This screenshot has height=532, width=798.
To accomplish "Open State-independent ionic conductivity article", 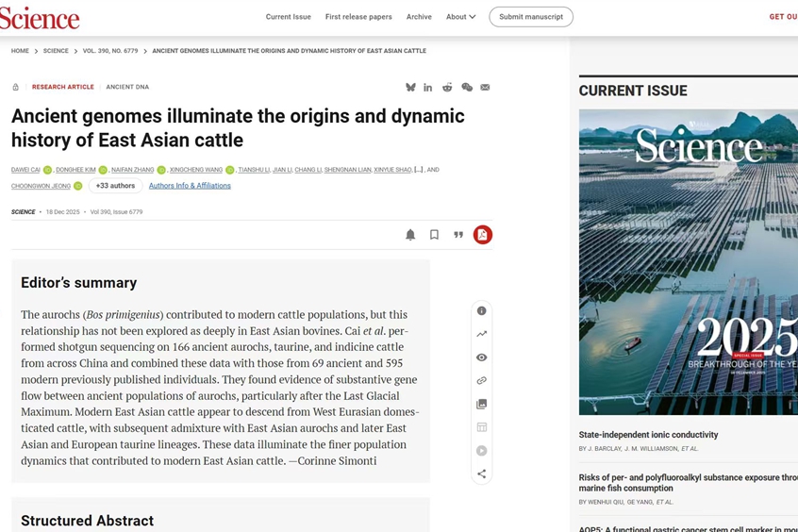I will point(648,435).
